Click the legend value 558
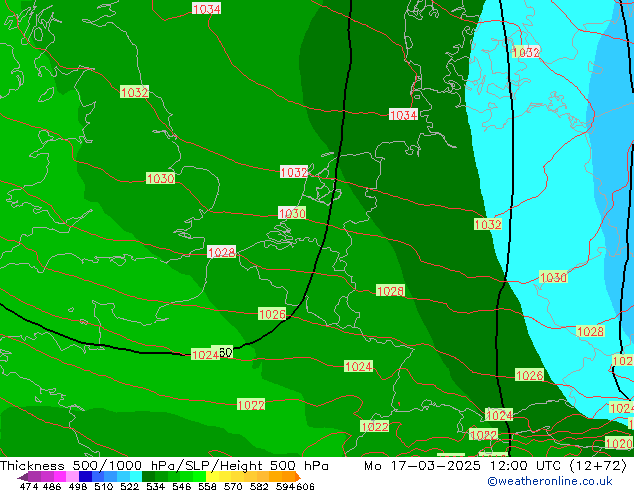The width and height of the screenshot is (634, 490). [207, 486]
